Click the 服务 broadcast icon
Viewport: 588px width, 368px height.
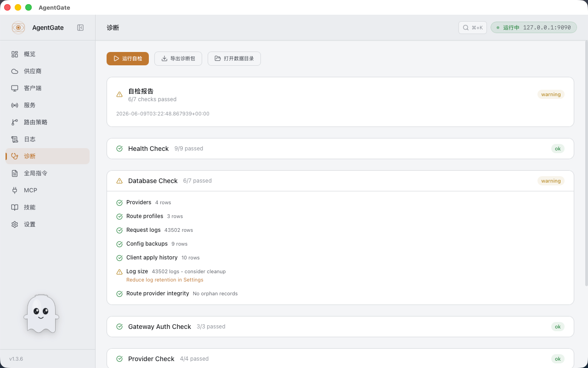click(15, 105)
